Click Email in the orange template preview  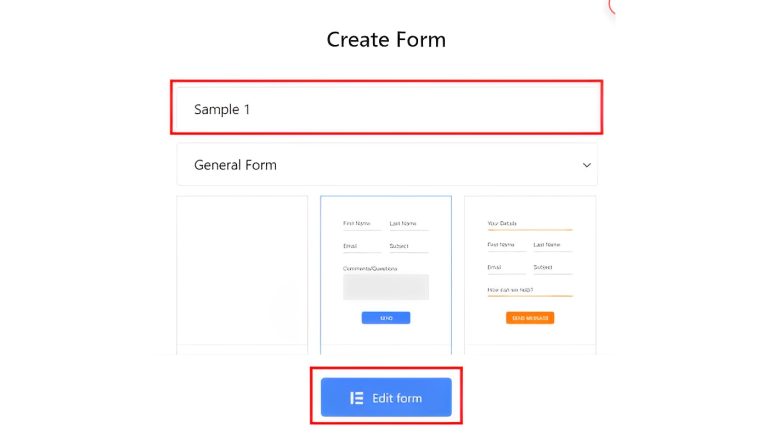(494, 268)
